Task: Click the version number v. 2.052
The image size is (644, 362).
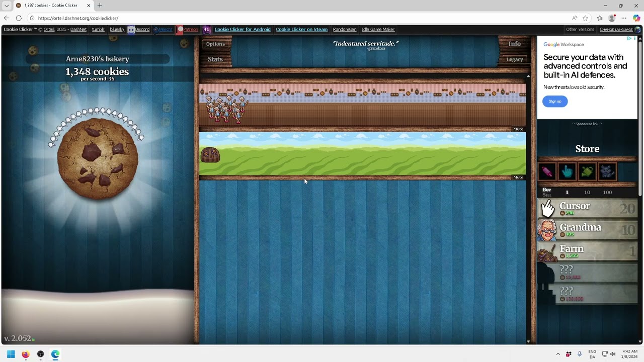Action: [18, 338]
